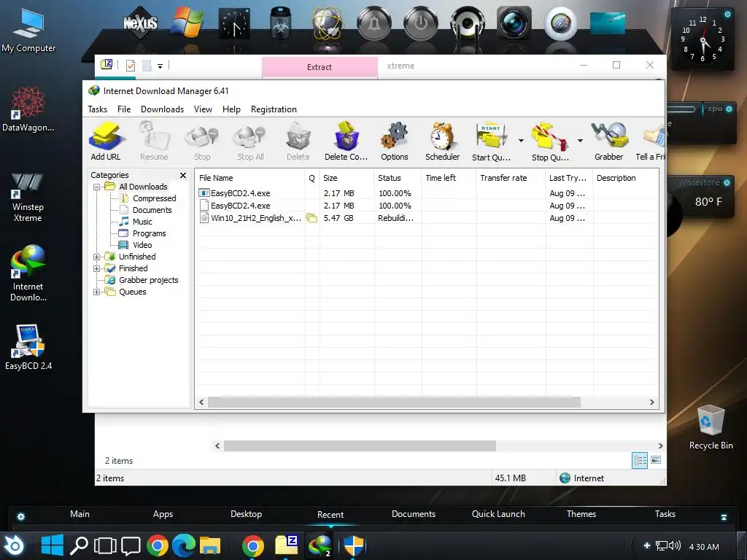The height and width of the screenshot is (560, 747).
Task: Select the Documents category
Action: pyautogui.click(x=152, y=210)
